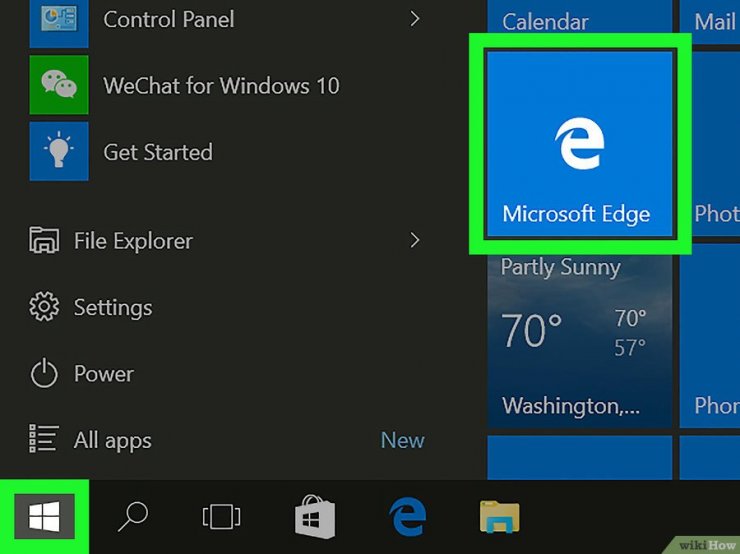
Task: Expand the File Explorer jump list arrow
Action: point(415,240)
